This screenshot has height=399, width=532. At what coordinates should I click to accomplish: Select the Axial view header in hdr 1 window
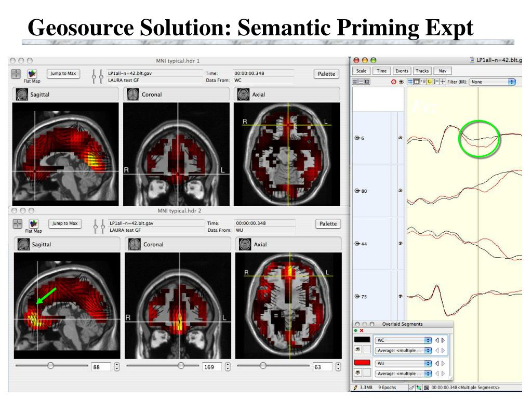[x=287, y=95]
